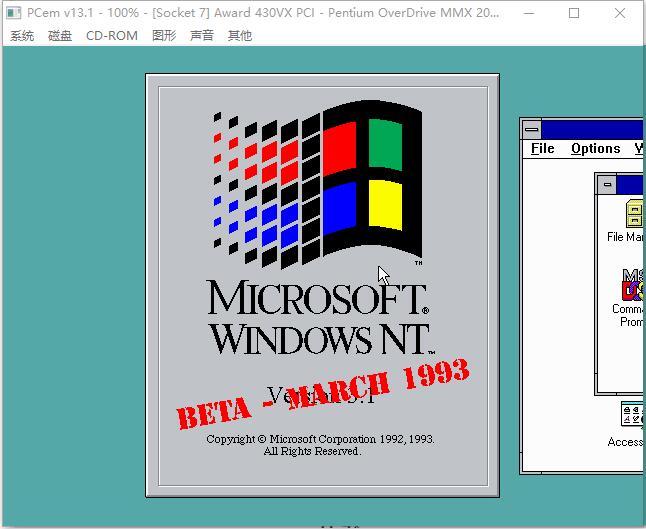The height and width of the screenshot is (529, 646).
Task: Open the 声音 menu
Action: [x=202, y=36]
